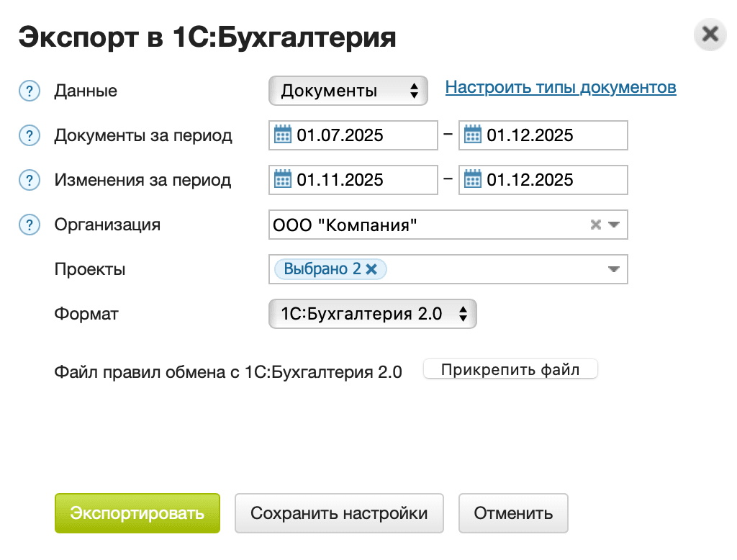Click Сохранить настройки
This screenshot has width=737, height=560.
(339, 513)
